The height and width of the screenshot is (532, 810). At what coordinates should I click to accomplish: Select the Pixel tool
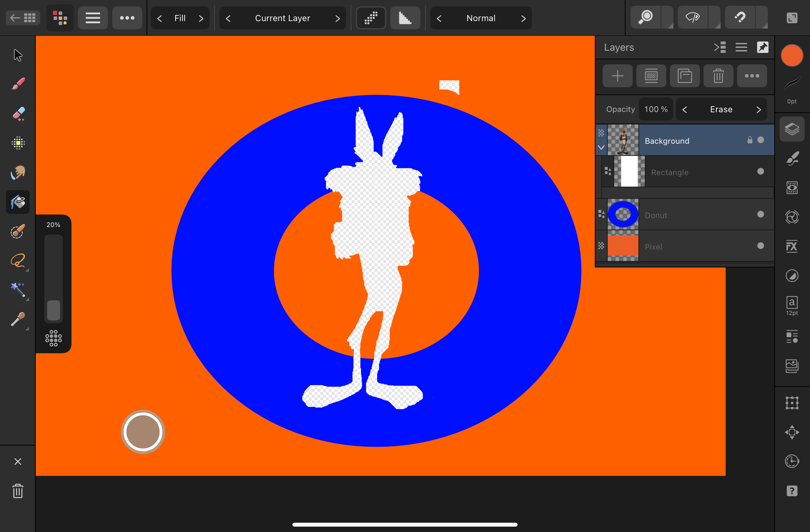click(18, 143)
